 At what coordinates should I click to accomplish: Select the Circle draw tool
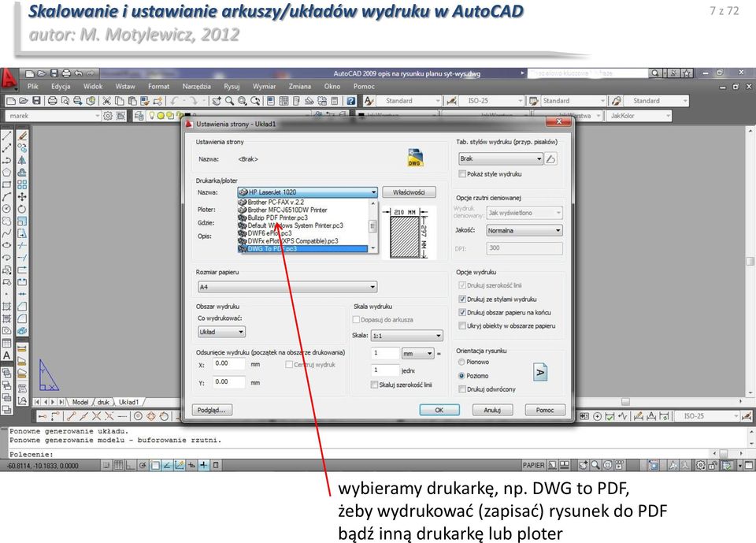[7, 209]
